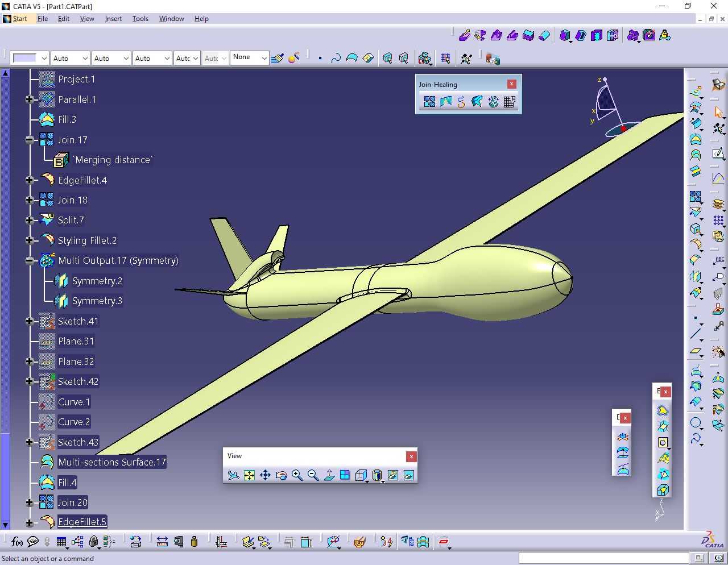Click the Measure Between icon
Image resolution: width=728 pixels, height=565 pixels.
pos(162,542)
